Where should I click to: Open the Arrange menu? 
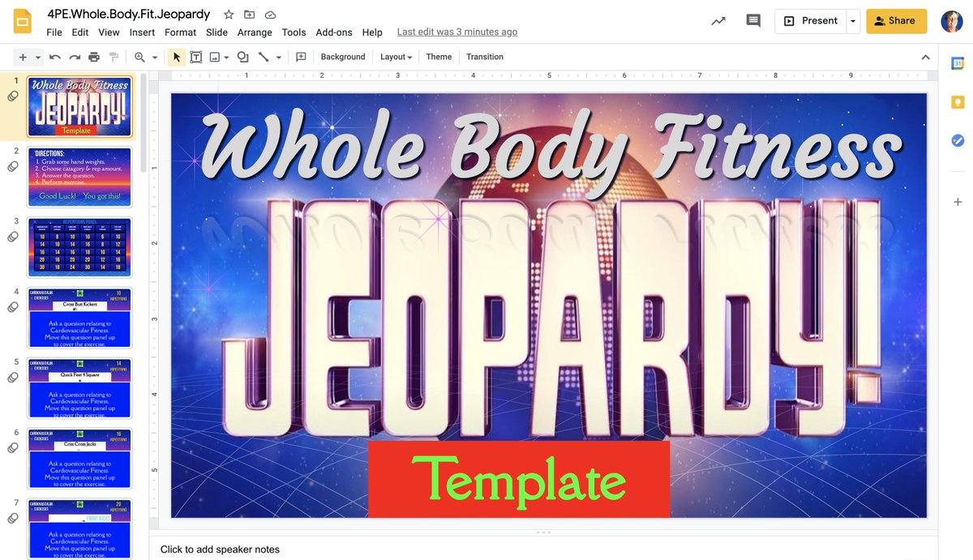[255, 32]
